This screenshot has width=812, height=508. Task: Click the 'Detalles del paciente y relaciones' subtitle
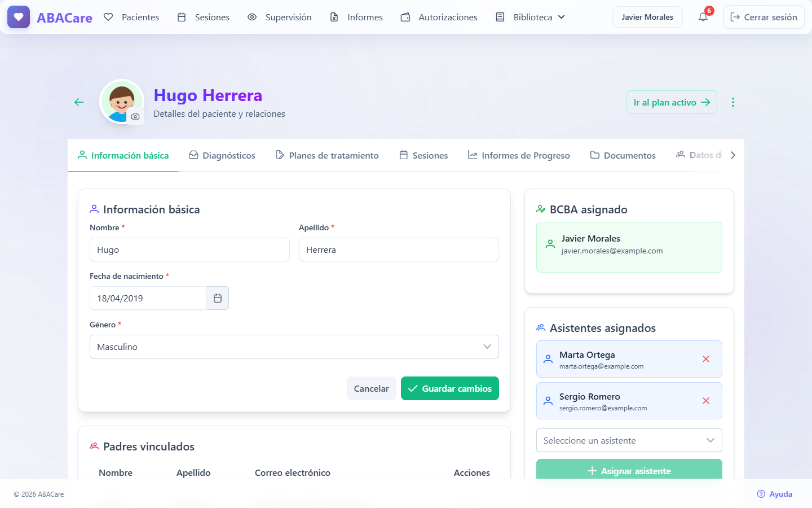(219, 114)
